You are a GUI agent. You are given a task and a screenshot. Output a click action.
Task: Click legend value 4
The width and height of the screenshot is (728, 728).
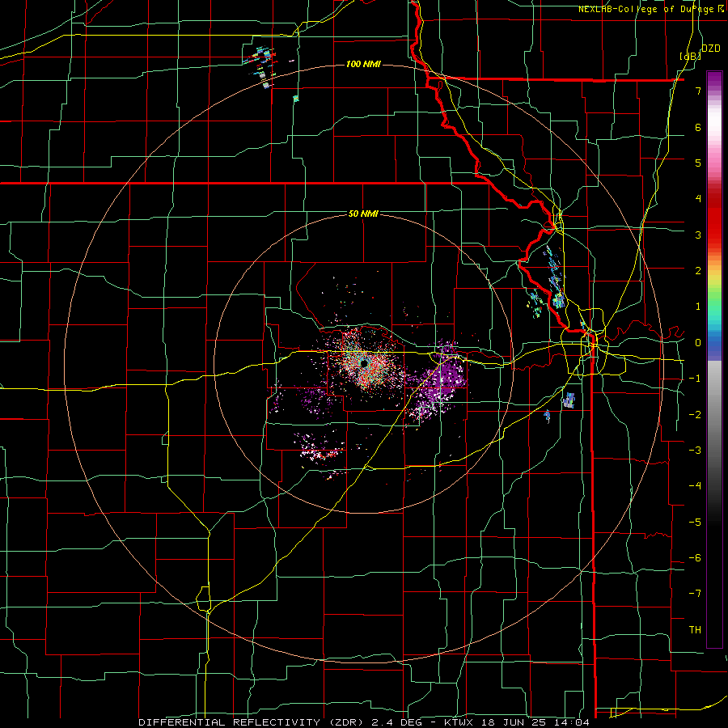tap(698, 199)
